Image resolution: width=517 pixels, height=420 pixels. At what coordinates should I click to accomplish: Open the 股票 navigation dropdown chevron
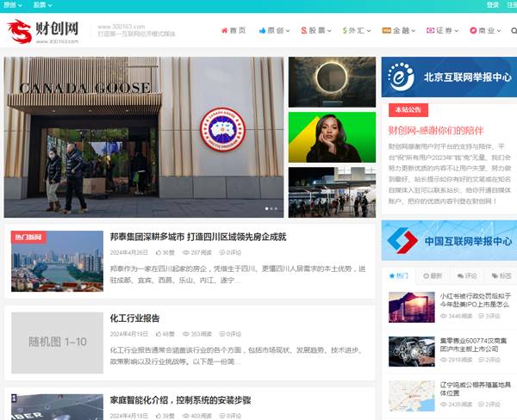pyautogui.click(x=329, y=31)
